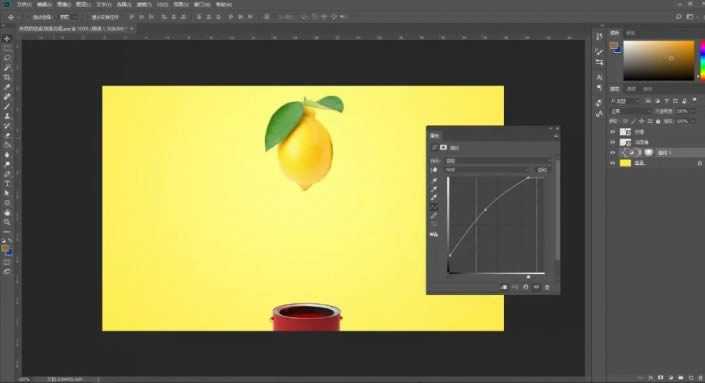This screenshot has height=383, width=705.
Task: Select the Type tool
Action: pyautogui.click(x=7, y=183)
